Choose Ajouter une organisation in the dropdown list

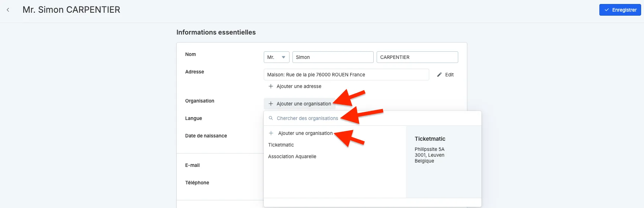coord(305,133)
